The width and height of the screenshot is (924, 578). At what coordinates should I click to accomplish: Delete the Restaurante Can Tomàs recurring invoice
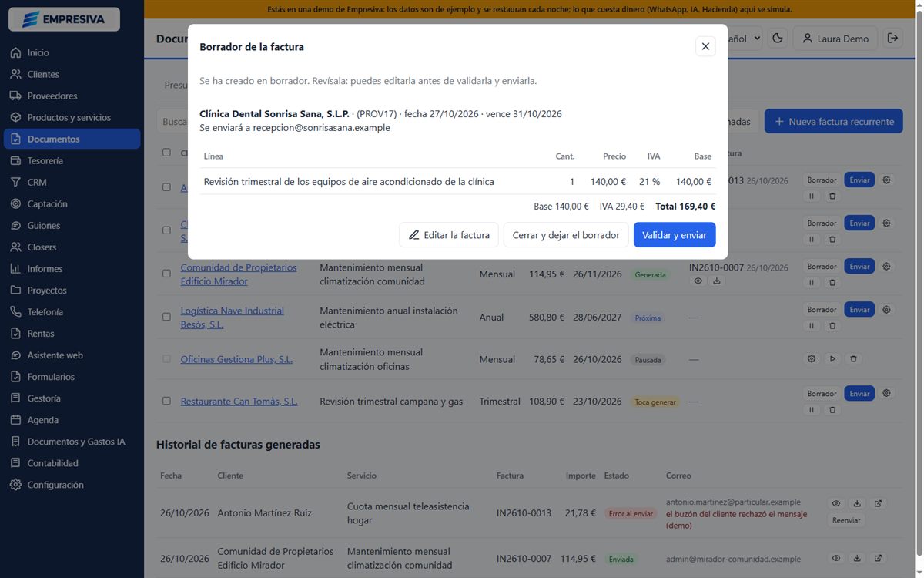[x=832, y=410]
